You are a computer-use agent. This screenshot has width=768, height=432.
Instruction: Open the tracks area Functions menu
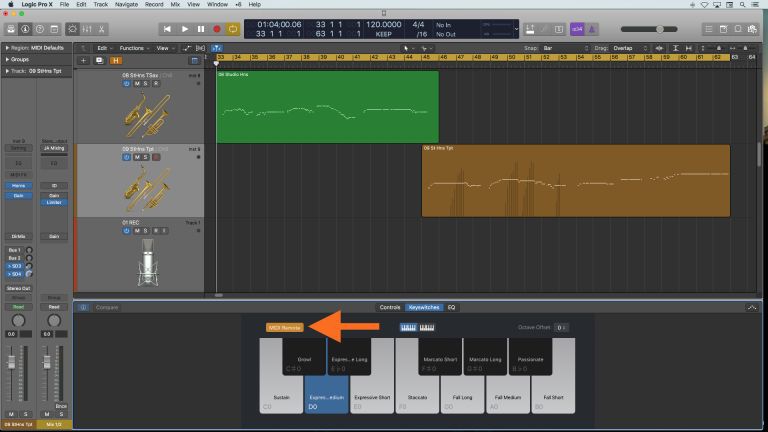click(x=134, y=48)
